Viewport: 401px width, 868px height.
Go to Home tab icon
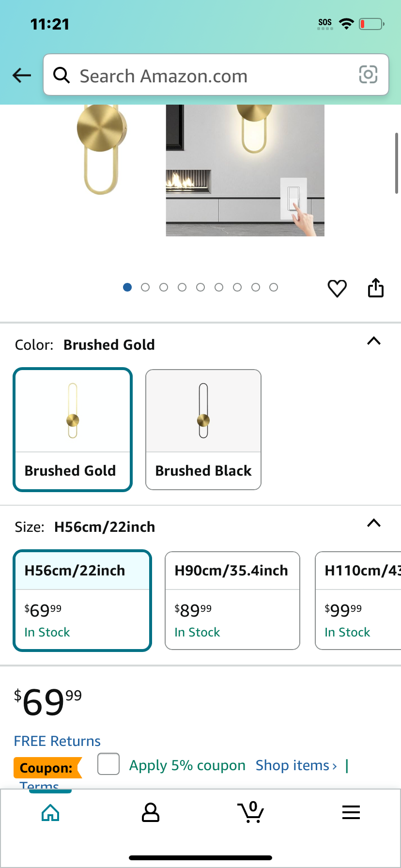(50, 812)
